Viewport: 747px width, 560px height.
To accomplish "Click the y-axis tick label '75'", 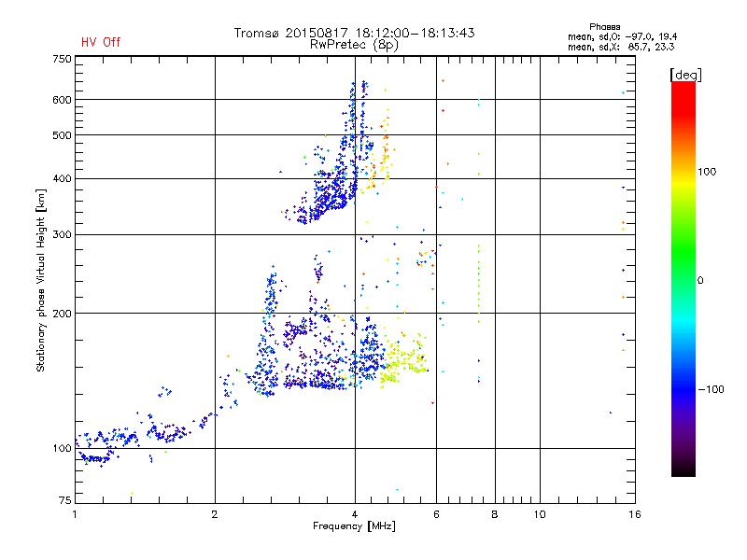I will tap(65, 500).
